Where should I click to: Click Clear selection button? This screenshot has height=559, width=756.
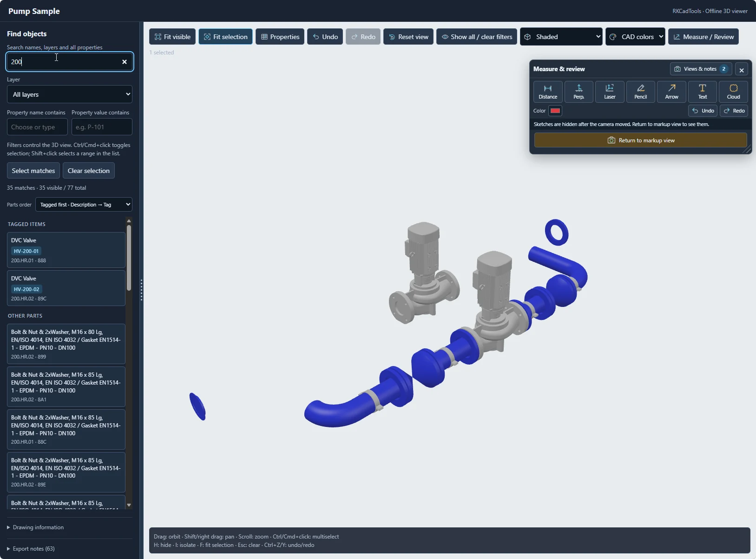pos(89,171)
